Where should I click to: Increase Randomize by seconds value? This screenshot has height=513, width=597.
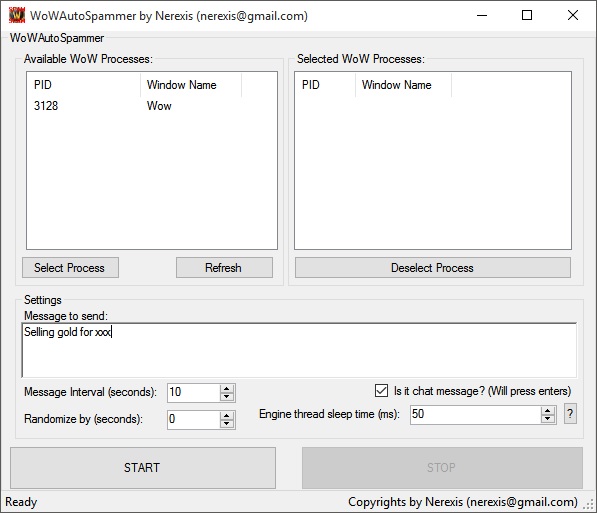(x=227, y=416)
